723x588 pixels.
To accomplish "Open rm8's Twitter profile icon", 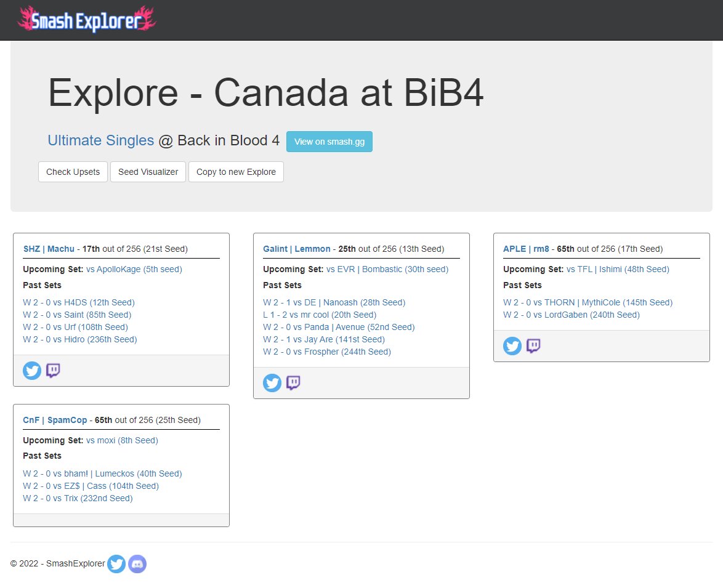I will [x=512, y=346].
